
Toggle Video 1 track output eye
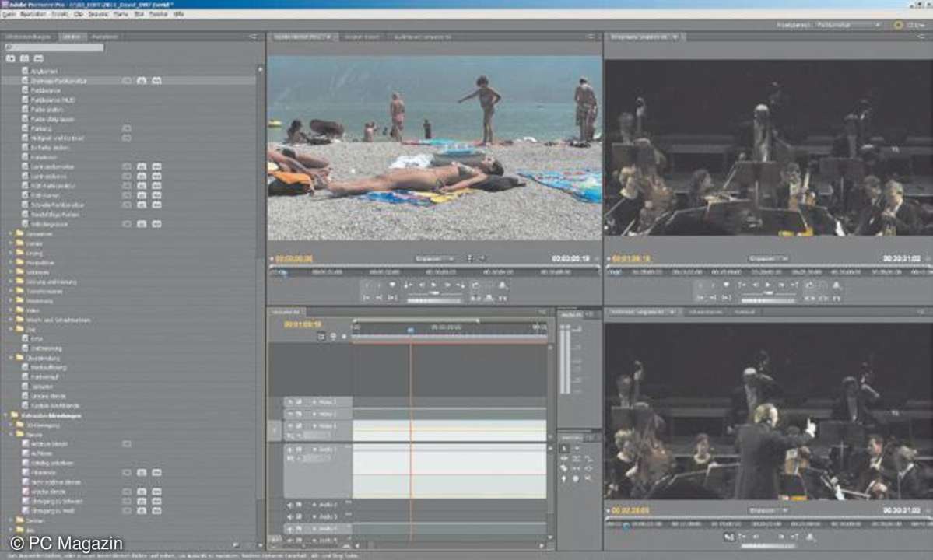coord(290,425)
